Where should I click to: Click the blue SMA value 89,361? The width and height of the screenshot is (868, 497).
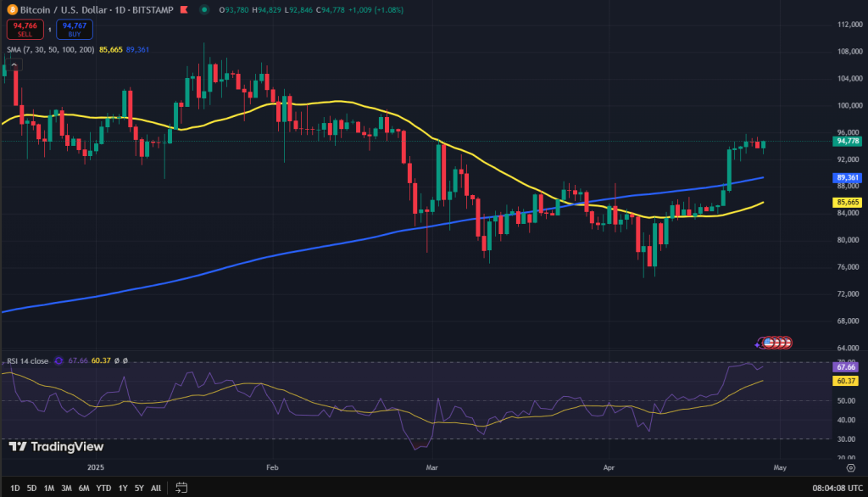click(137, 50)
